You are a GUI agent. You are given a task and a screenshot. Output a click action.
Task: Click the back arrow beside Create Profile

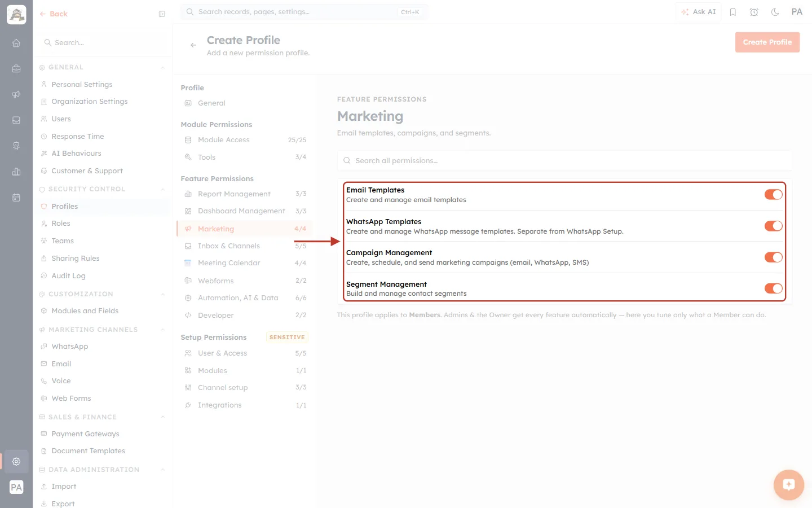pos(193,45)
